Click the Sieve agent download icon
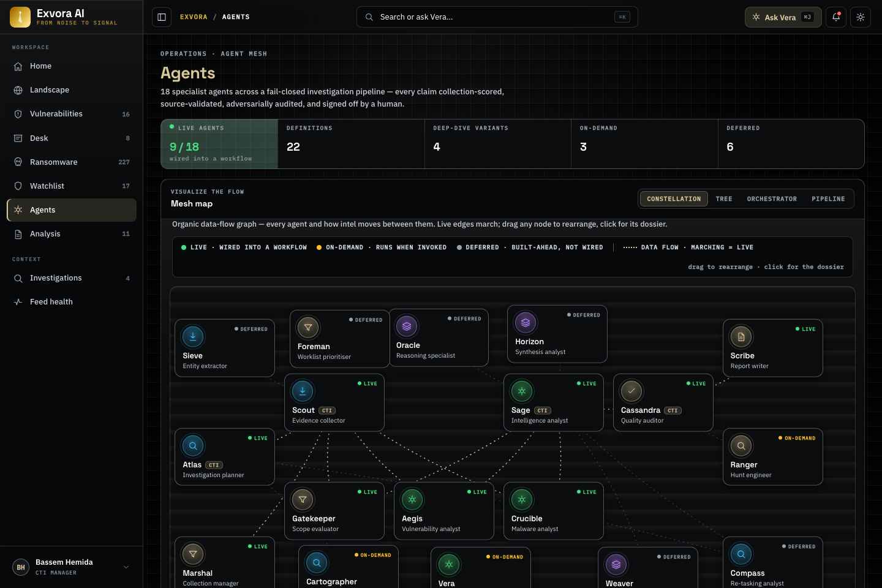This screenshot has height=588, width=882. coord(193,336)
